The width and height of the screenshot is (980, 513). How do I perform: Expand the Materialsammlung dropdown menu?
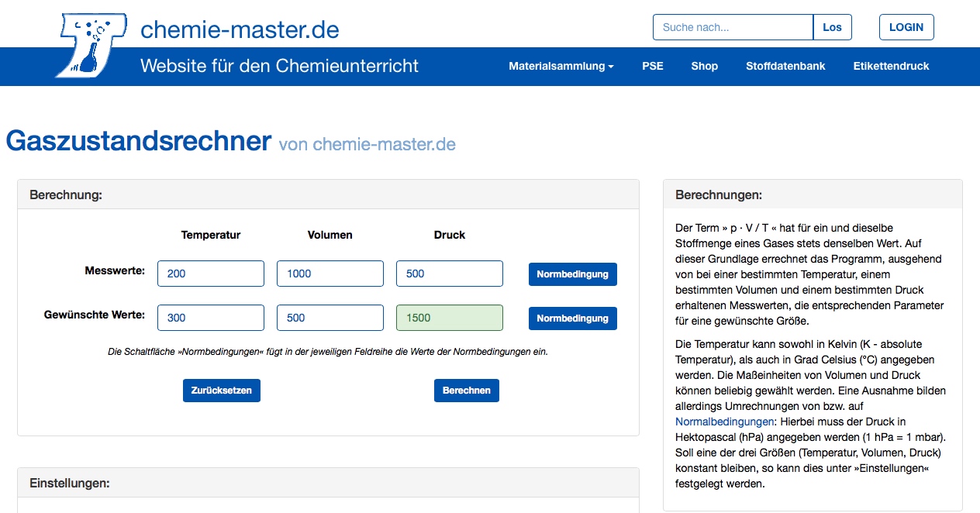tap(561, 66)
